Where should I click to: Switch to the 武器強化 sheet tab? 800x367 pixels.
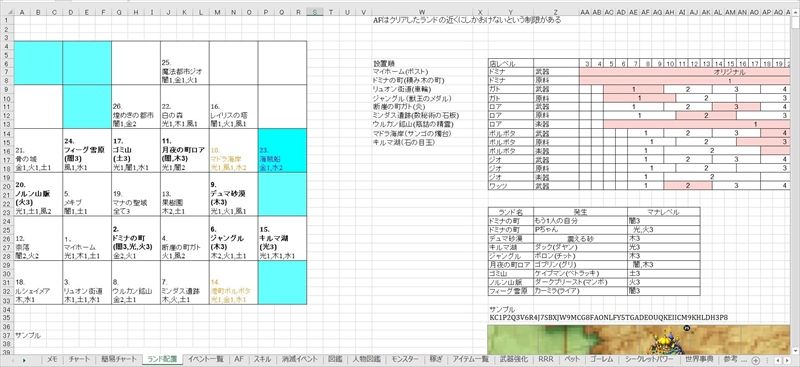(514, 359)
